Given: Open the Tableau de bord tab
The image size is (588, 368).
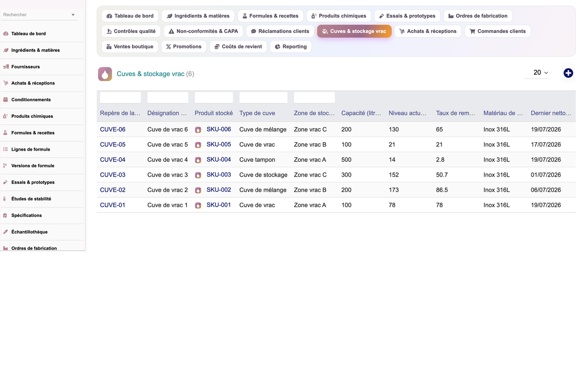Looking at the screenshot, I should coord(130,16).
